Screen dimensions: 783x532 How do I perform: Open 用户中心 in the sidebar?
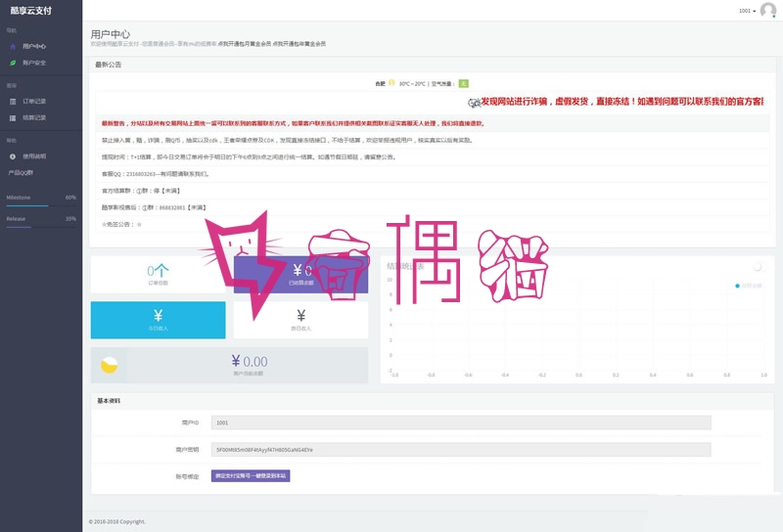(34, 46)
